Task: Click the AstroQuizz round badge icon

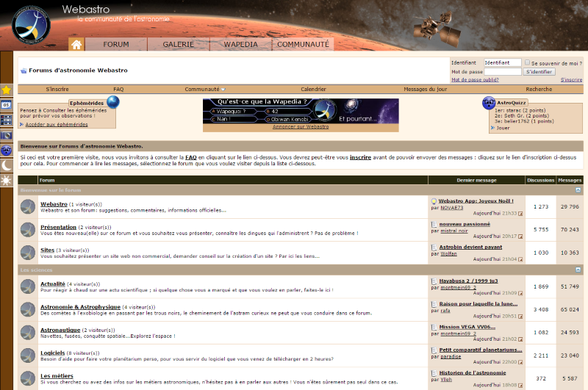Action: pos(489,103)
